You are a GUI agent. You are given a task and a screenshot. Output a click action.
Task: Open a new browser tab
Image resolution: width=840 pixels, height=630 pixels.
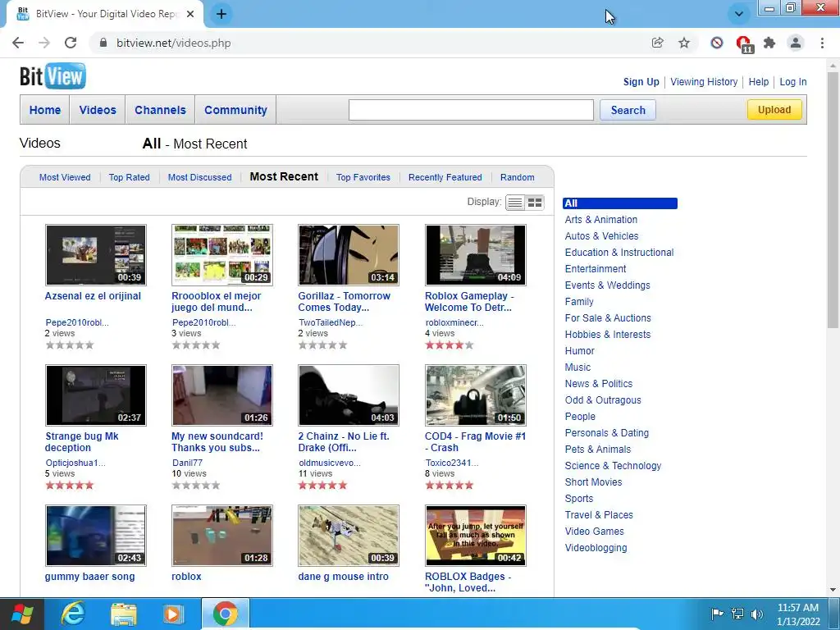point(221,14)
